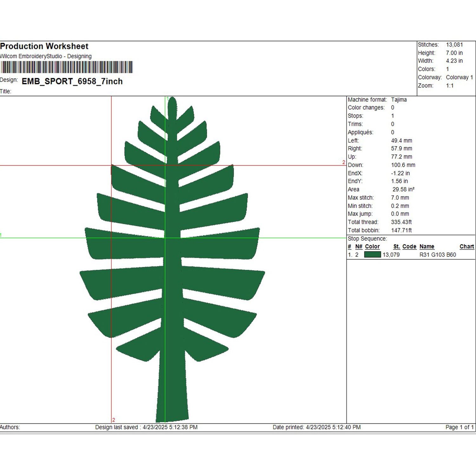Click the Color column header
The height and width of the screenshot is (474, 476).
pyautogui.click(x=372, y=246)
